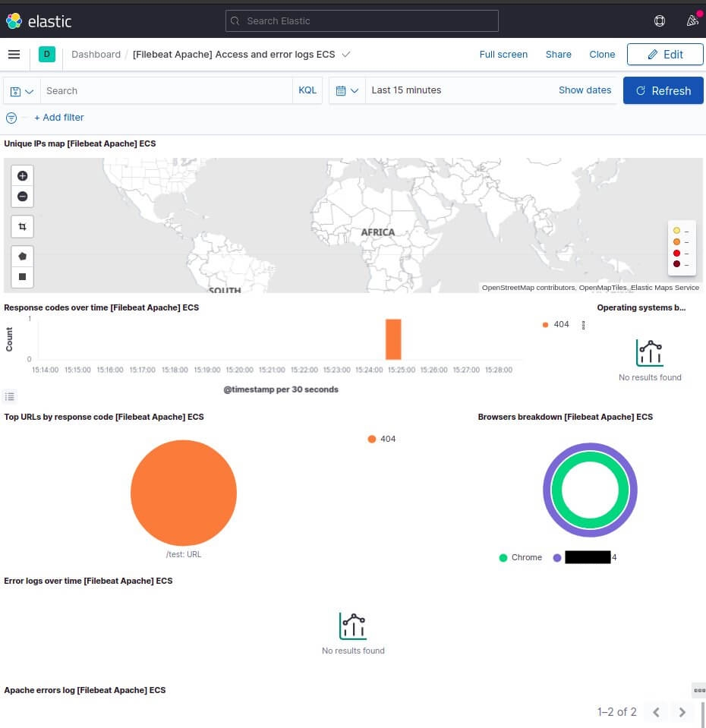Toggle legend on response codes chart

[9, 396]
